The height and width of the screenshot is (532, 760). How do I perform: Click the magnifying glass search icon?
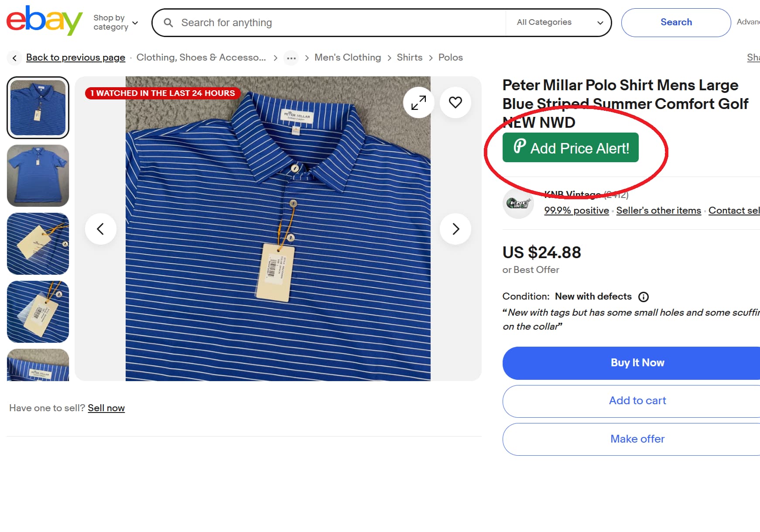[168, 22]
